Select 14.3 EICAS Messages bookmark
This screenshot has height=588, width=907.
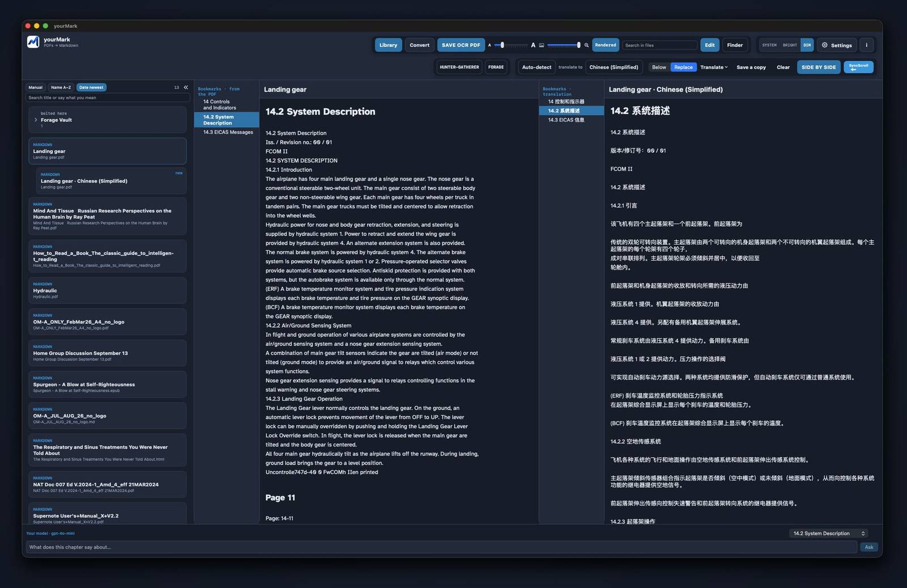pos(227,132)
